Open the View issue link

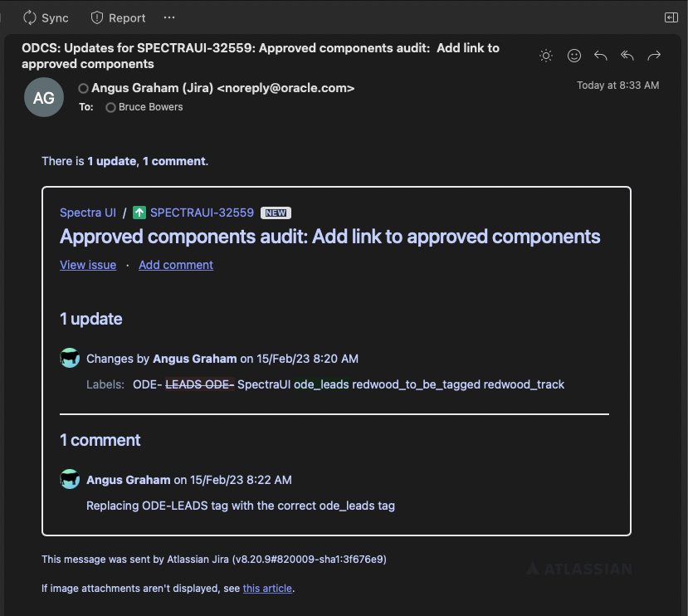[x=88, y=265]
